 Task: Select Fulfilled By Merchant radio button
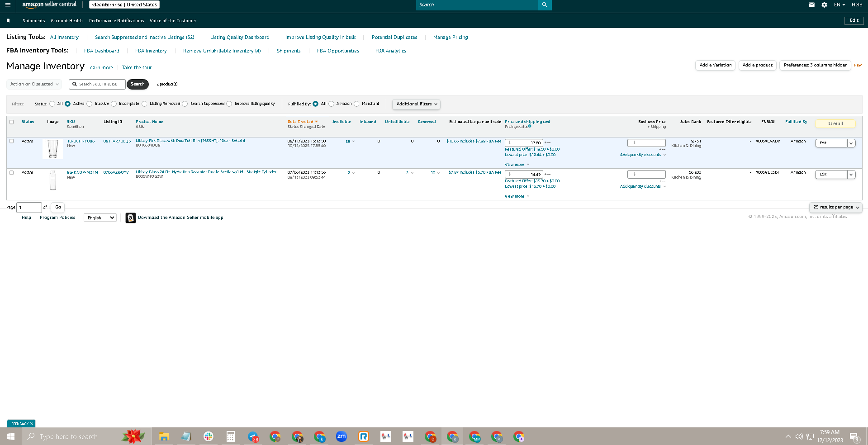tap(357, 104)
